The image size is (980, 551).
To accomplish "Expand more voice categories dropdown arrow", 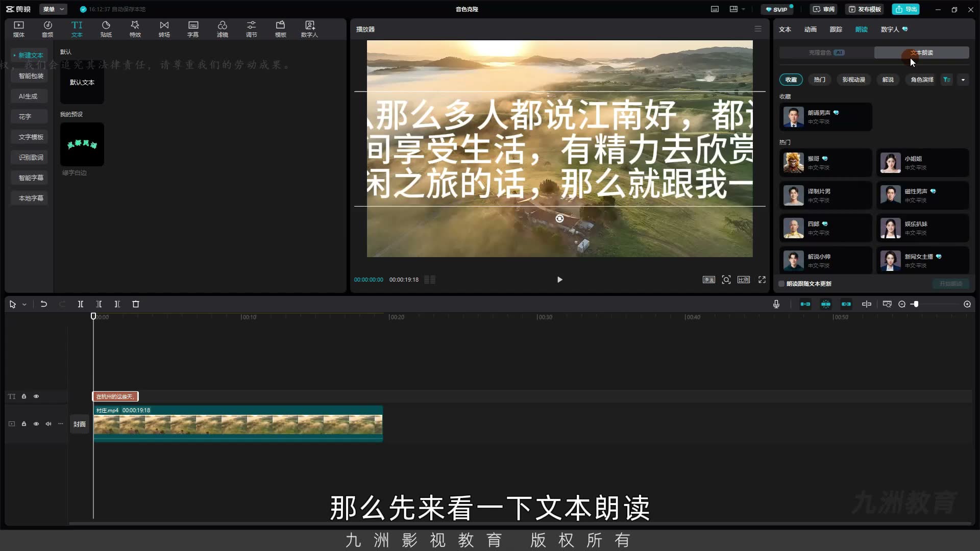I will tap(963, 80).
